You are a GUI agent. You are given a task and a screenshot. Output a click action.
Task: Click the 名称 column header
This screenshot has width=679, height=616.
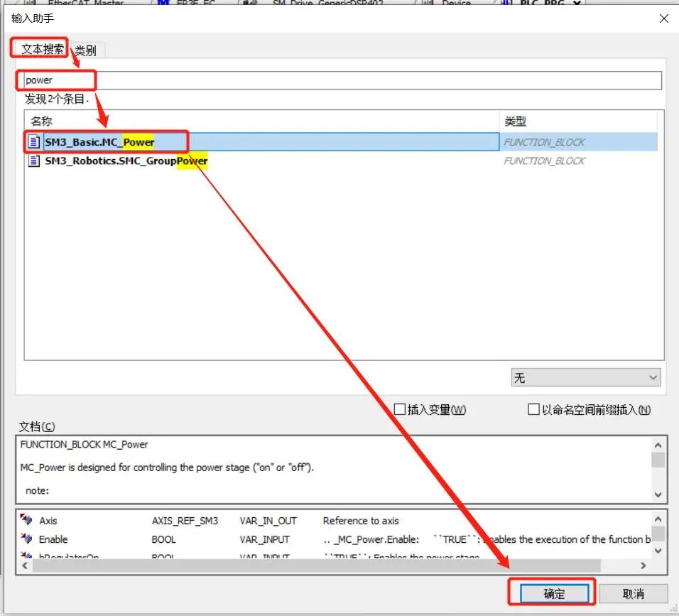pyautogui.click(x=42, y=121)
